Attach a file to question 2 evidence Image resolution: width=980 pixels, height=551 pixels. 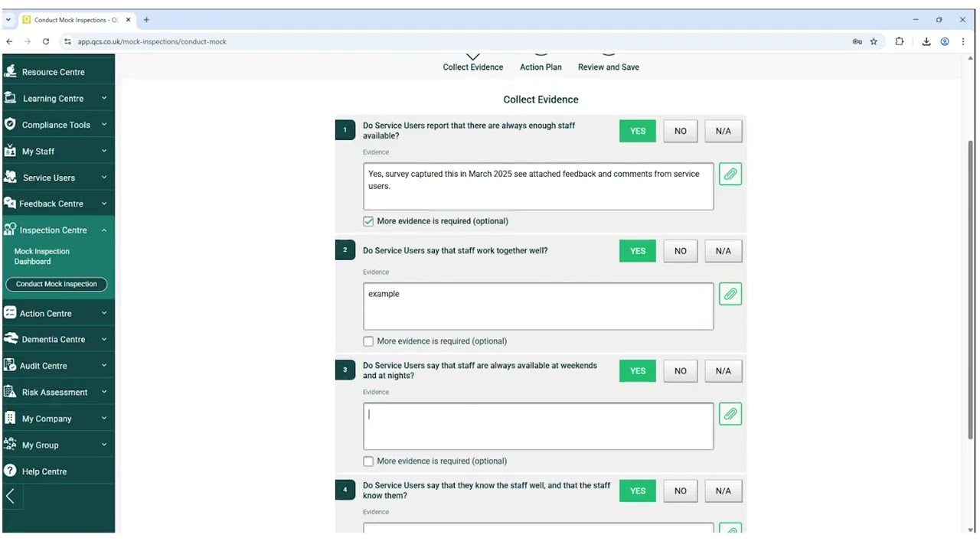click(x=730, y=294)
